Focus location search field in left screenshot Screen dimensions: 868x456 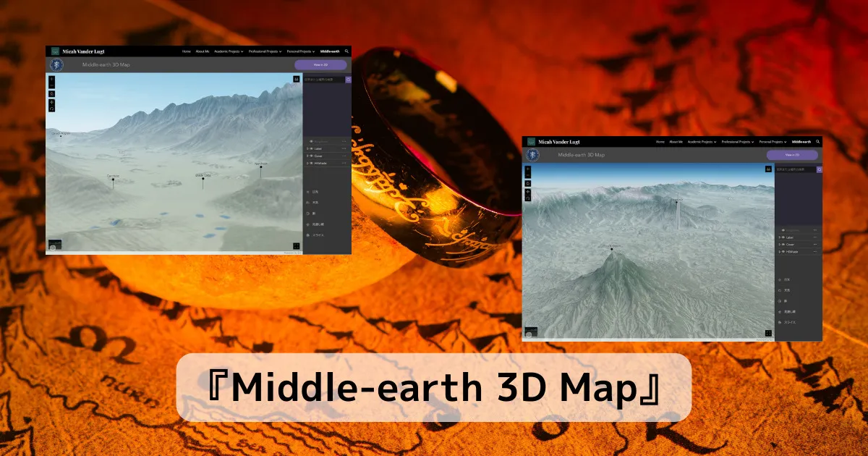coord(324,80)
